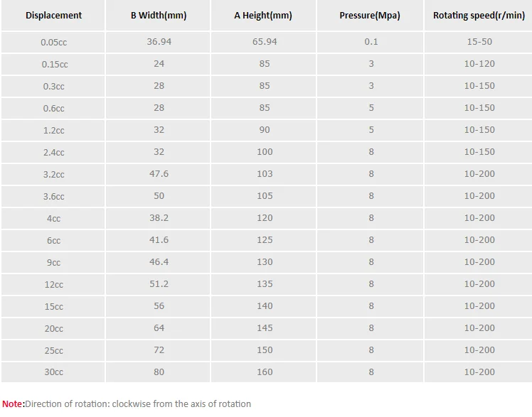Screen dimensions: 532x417
Task: Select the 120 height value
Action: 264,218
